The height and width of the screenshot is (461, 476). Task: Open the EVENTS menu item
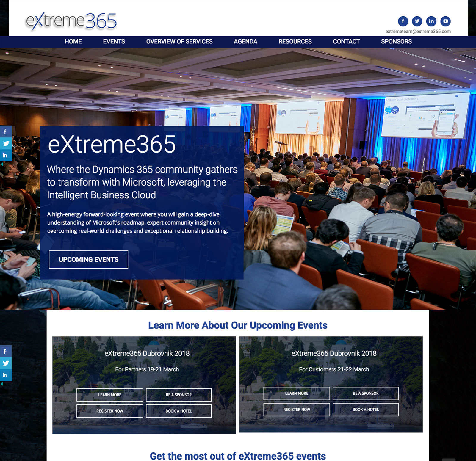pos(114,42)
